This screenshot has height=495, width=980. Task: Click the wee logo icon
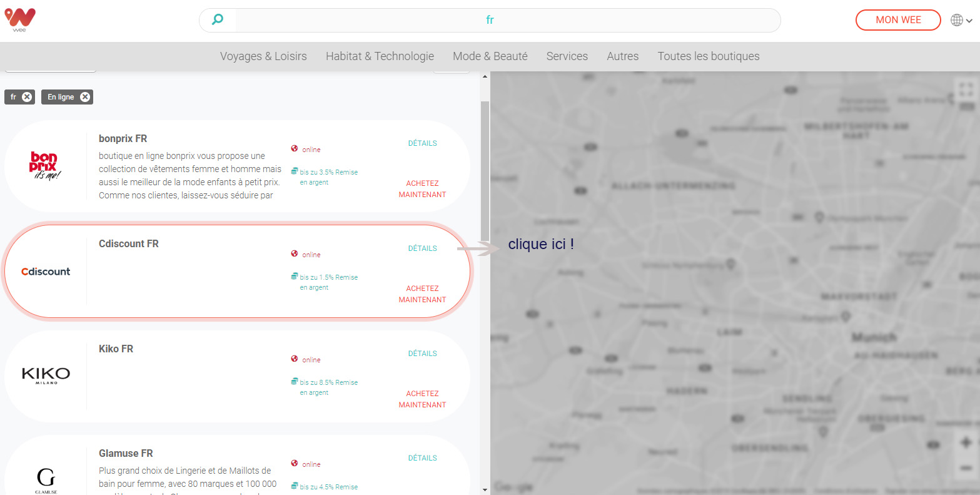coord(20,19)
